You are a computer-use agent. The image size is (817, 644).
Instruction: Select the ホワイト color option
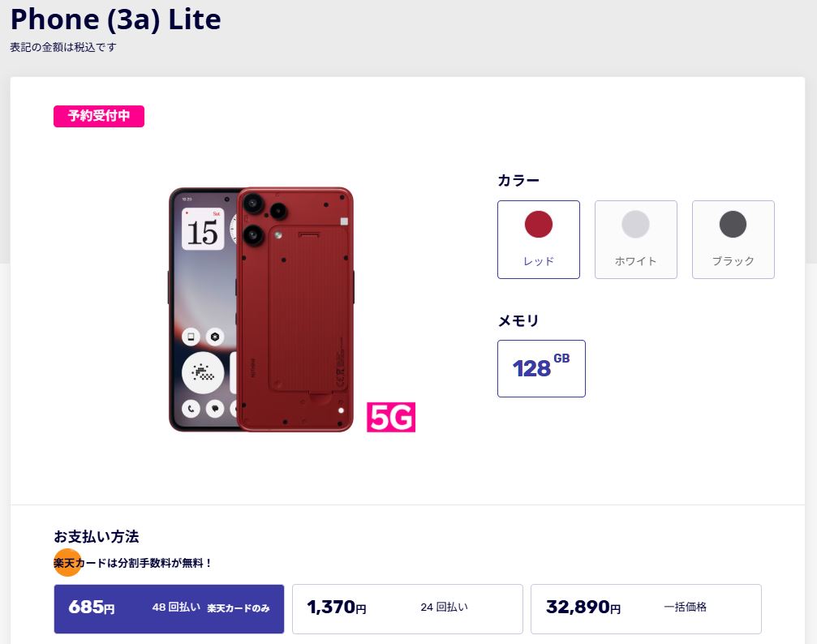tap(635, 239)
